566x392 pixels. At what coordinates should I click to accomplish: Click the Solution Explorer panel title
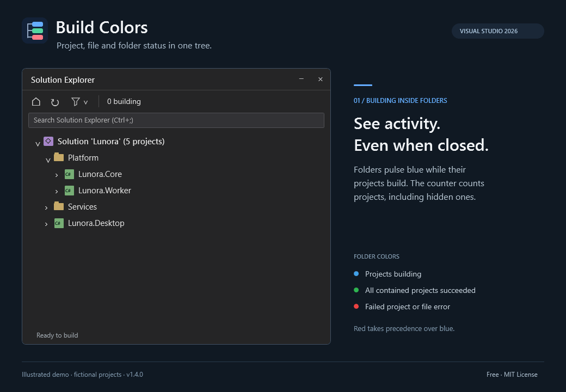tap(63, 80)
